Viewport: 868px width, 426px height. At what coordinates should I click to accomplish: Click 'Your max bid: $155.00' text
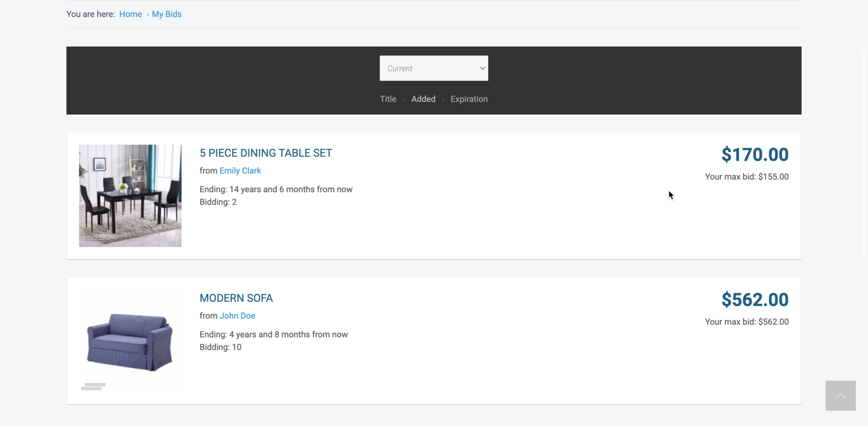[747, 177]
